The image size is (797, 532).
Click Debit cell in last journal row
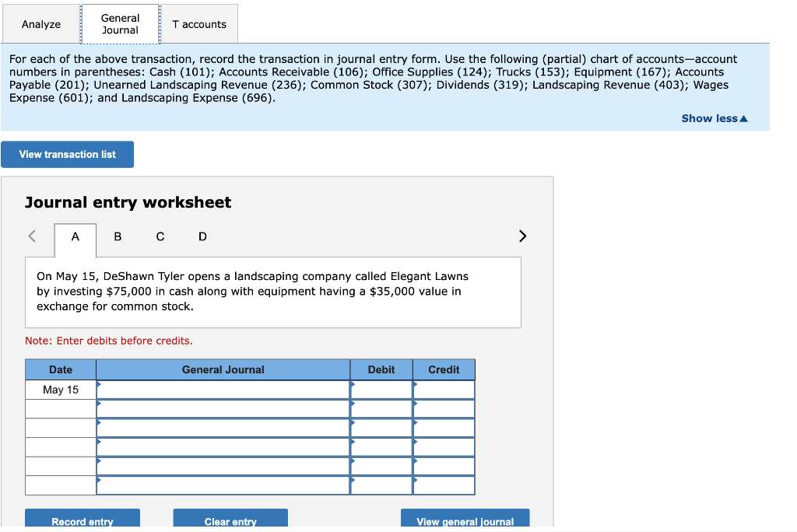pos(381,485)
